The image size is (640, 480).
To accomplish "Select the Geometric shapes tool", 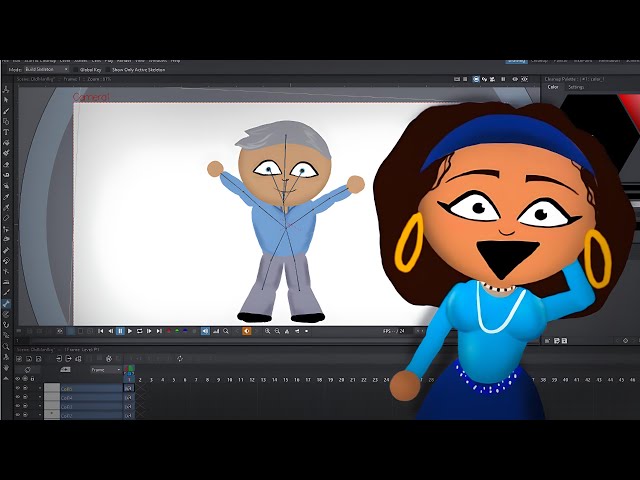I will [x=6, y=121].
